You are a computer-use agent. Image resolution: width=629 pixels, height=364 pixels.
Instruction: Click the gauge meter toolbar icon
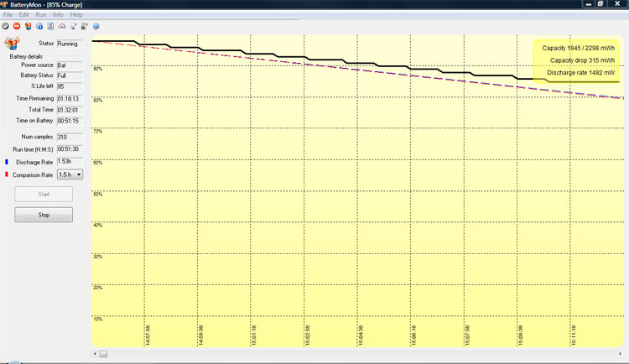(62, 26)
